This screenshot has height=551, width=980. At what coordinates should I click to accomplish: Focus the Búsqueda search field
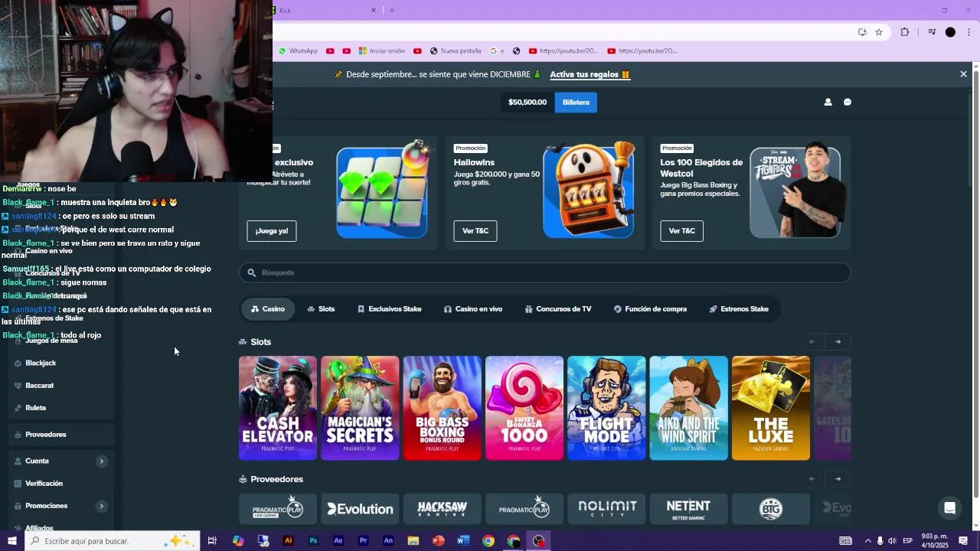[x=544, y=272]
